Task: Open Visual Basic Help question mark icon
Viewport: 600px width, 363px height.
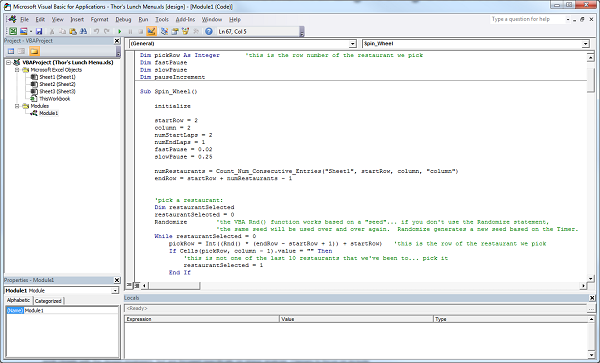Action: [209, 31]
